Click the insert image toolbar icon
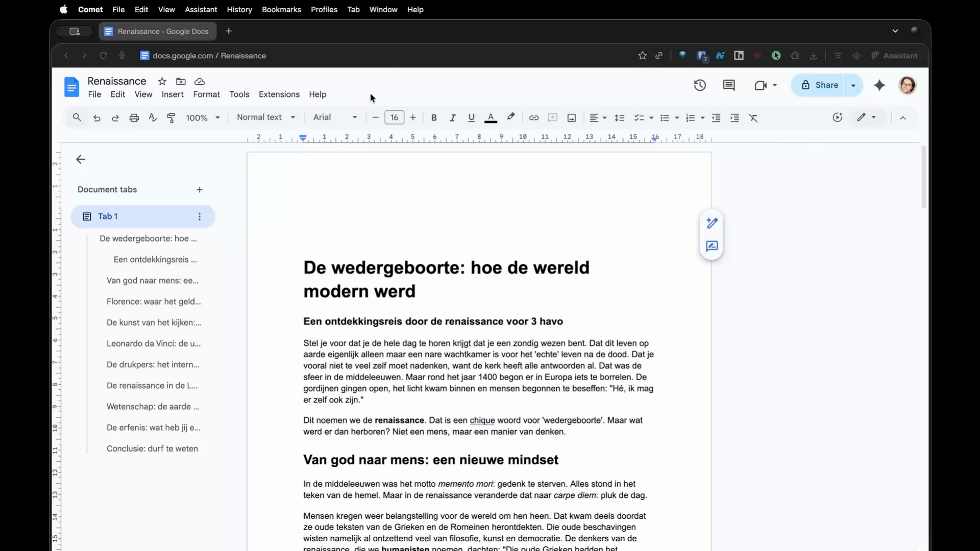980x551 pixels. (x=572, y=118)
